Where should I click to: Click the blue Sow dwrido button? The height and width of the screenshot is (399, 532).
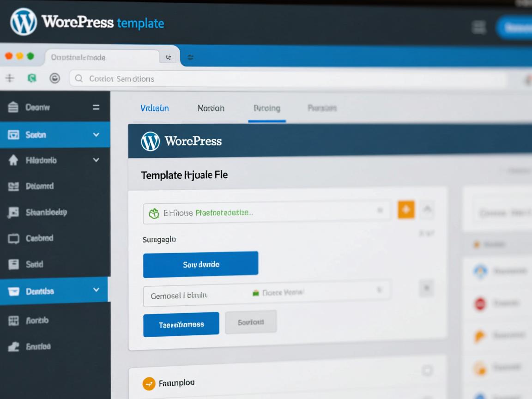pos(200,265)
